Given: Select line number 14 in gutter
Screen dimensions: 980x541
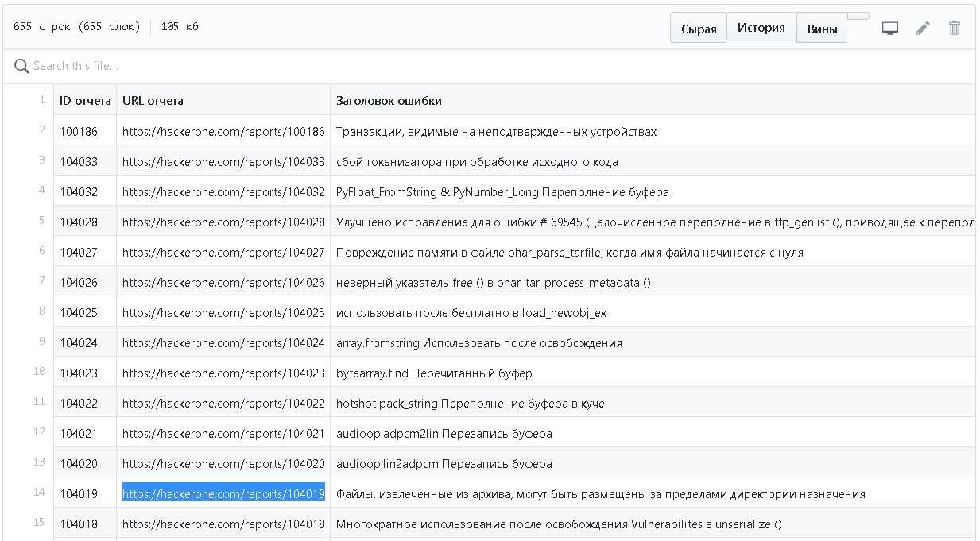Looking at the screenshot, I should 39,493.
